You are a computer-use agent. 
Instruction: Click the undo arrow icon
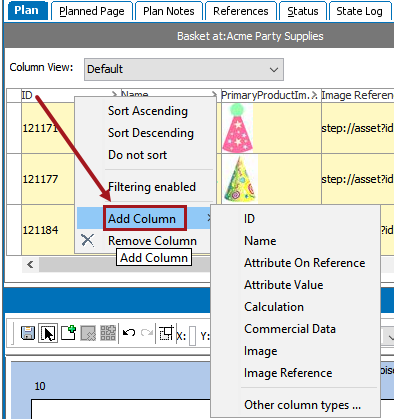click(129, 333)
